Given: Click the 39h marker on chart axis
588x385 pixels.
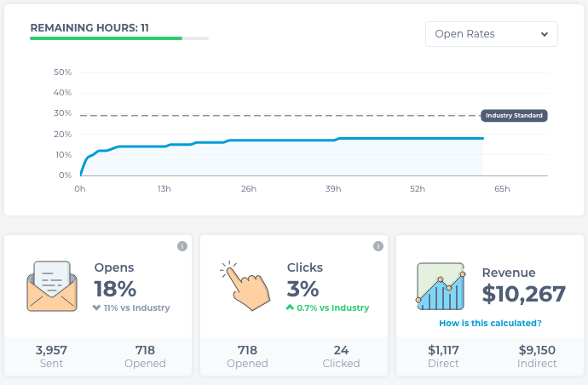Looking at the screenshot, I should tap(332, 188).
